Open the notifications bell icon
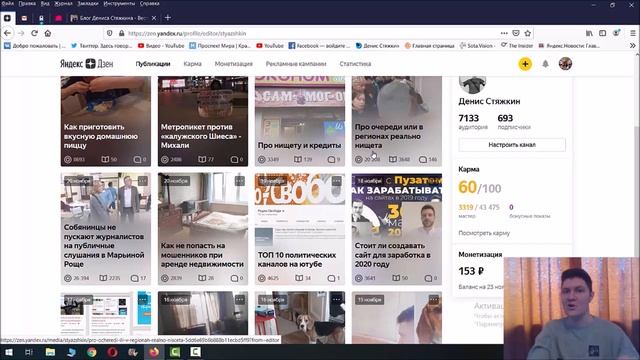Viewport: 640px width, 360px height. pos(545,64)
